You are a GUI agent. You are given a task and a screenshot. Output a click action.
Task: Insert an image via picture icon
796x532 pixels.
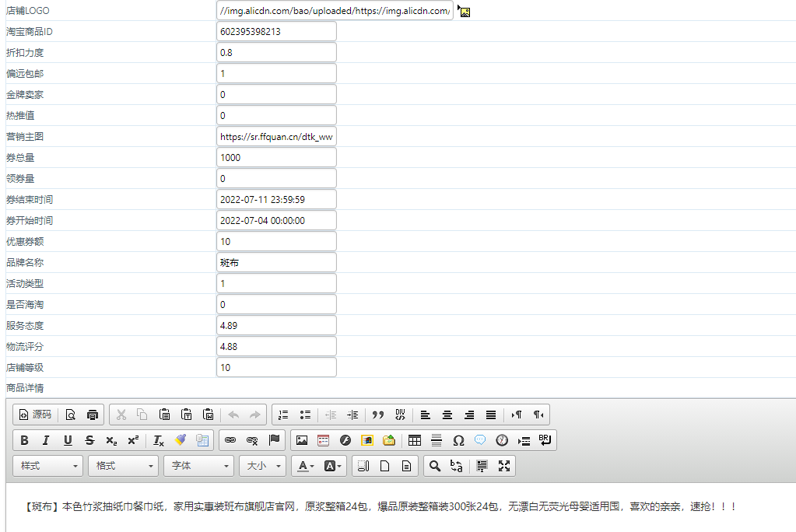pyautogui.click(x=302, y=440)
